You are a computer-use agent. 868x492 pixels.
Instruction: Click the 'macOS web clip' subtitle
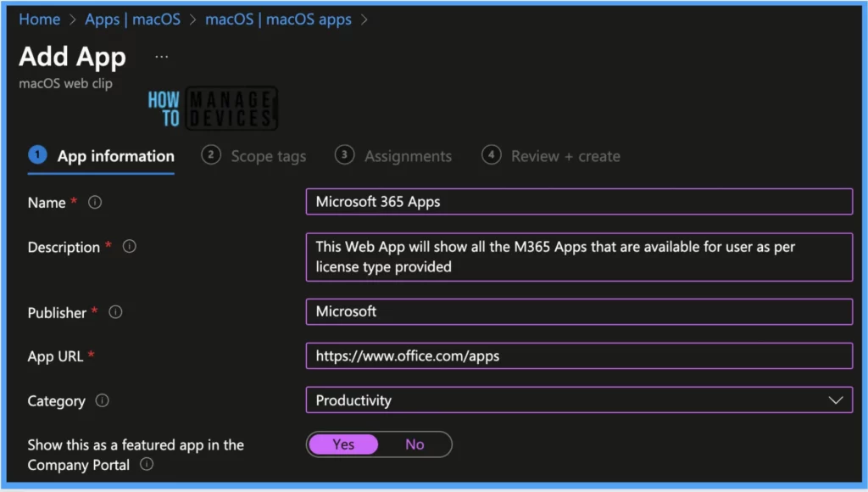[65, 84]
